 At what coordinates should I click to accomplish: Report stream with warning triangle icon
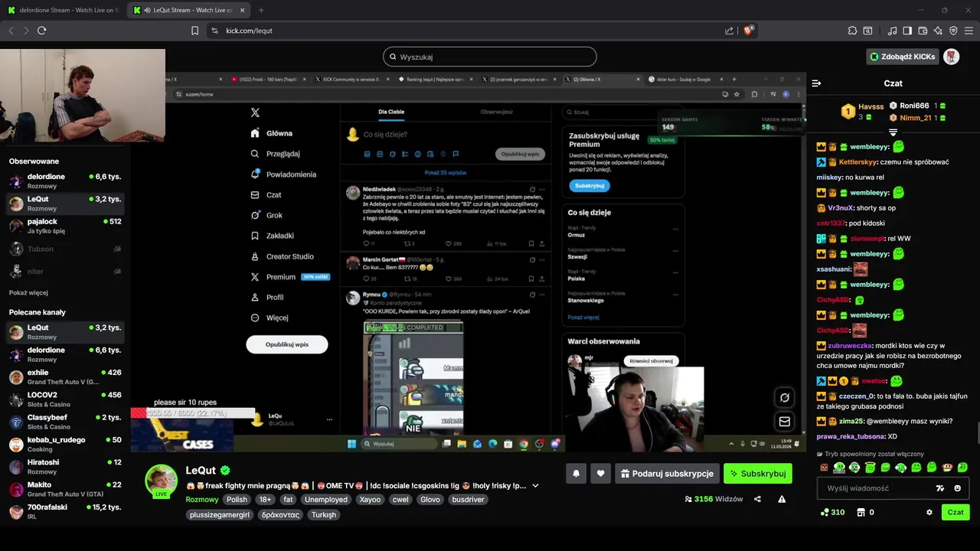[x=782, y=500]
